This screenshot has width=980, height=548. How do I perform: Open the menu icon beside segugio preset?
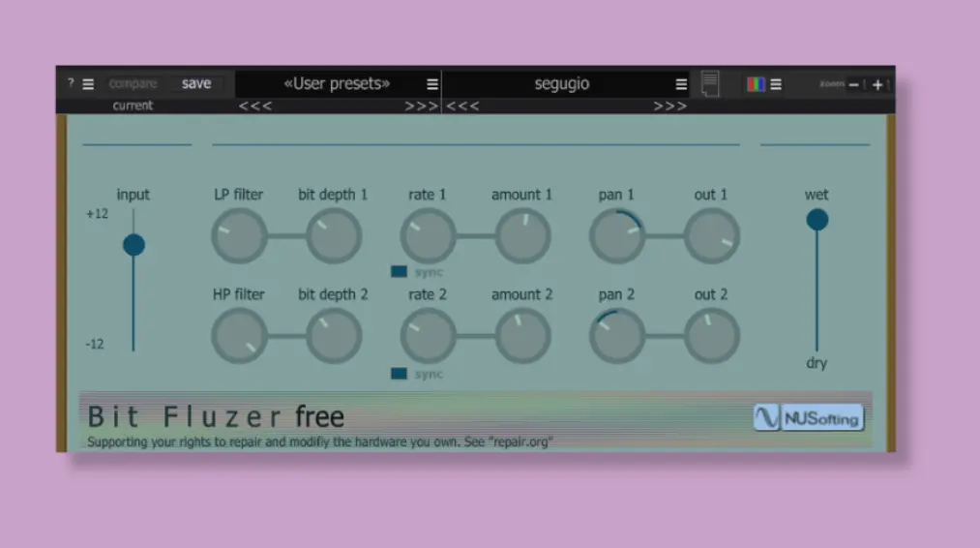[x=681, y=84]
